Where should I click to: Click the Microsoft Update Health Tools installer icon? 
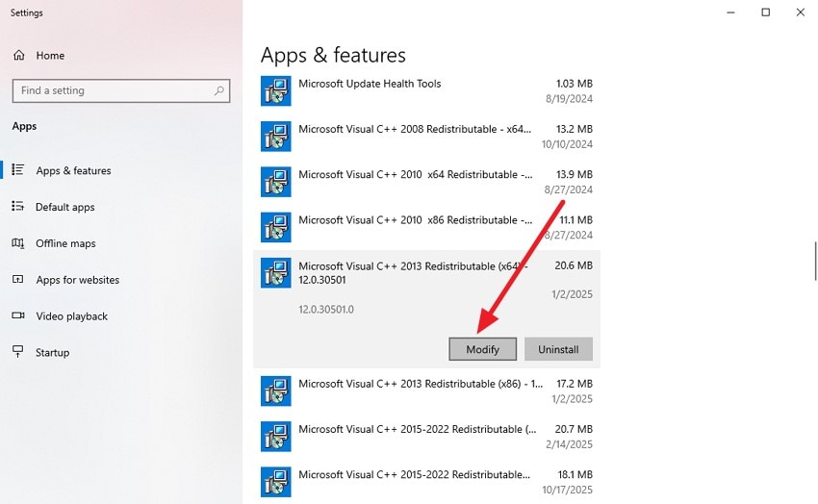pyautogui.click(x=276, y=90)
